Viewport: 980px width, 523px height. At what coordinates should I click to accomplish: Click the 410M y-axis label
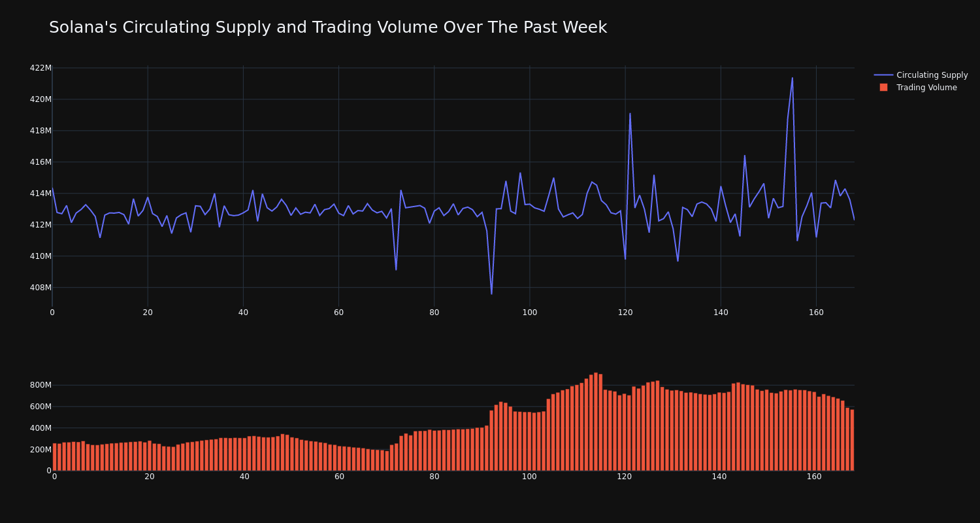coord(41,256)
